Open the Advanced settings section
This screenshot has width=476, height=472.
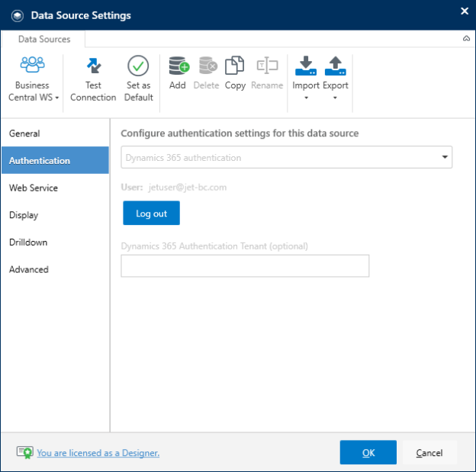[x=55, y=269]
